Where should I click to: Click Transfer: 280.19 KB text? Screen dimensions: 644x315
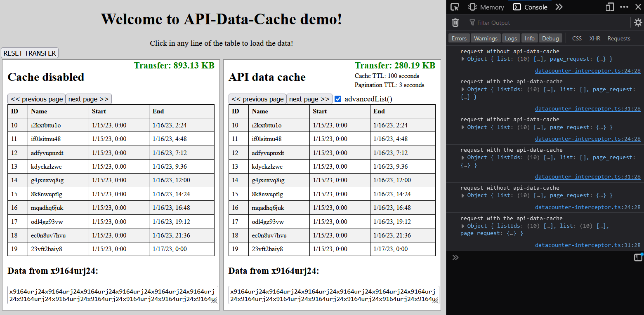pos(395,66)
